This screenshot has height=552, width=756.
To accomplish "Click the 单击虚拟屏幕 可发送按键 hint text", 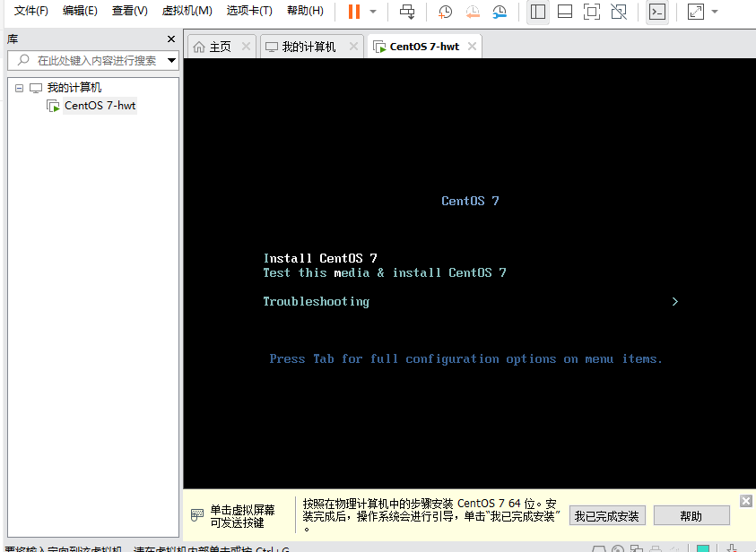I will point(242,516).
